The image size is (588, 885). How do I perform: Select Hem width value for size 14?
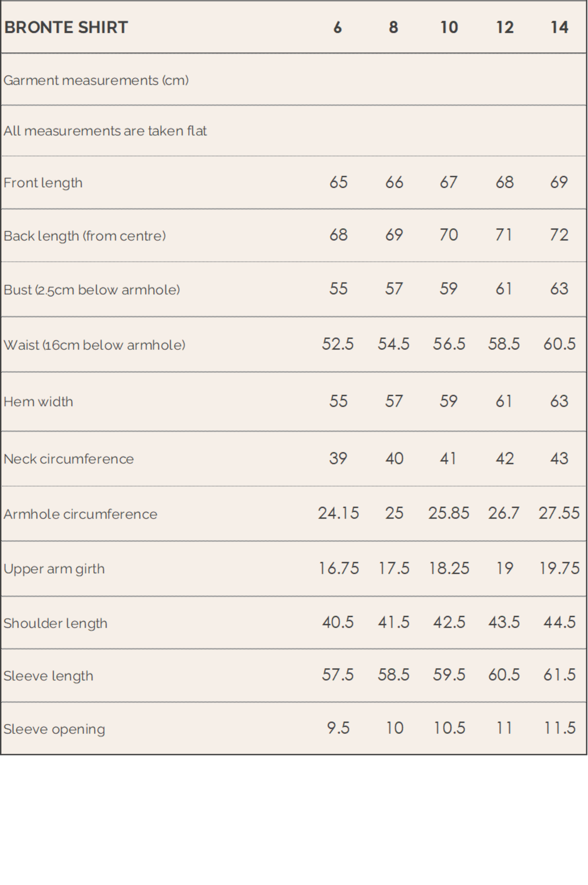(x=559, y=401)
